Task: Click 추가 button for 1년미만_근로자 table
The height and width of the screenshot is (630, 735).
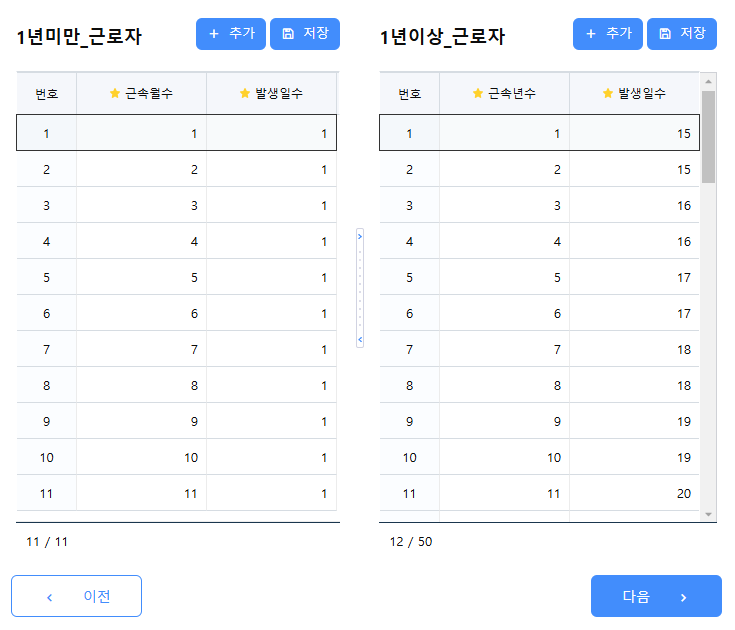Action: click(230, 34)
